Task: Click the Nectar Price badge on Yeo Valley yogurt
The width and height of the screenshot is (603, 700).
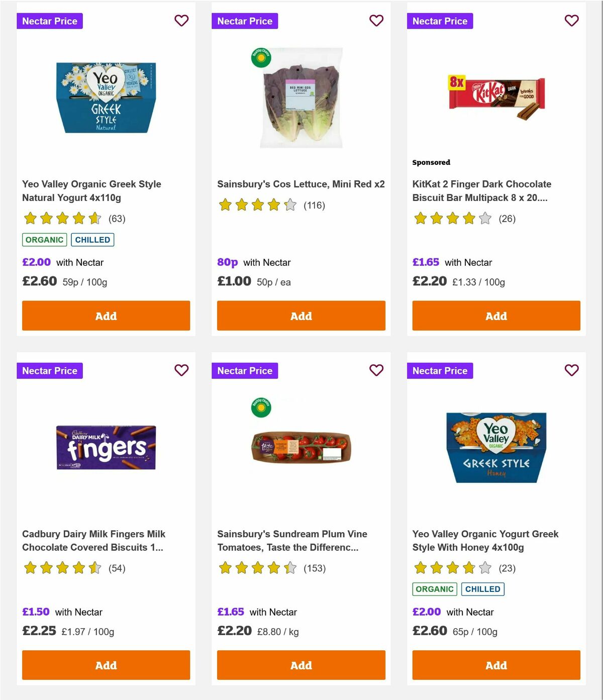Action: pos(50,21)
